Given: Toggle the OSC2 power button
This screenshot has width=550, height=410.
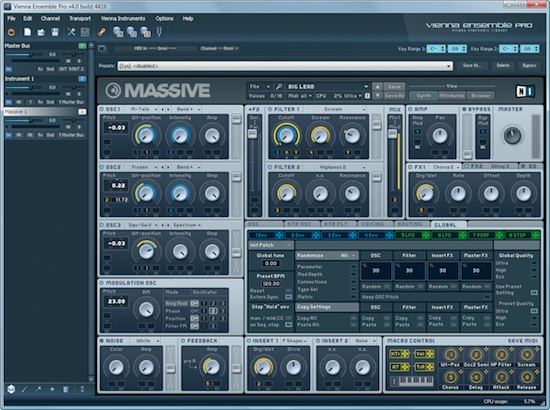Looking at the screenshot, I should click(102, 167).
